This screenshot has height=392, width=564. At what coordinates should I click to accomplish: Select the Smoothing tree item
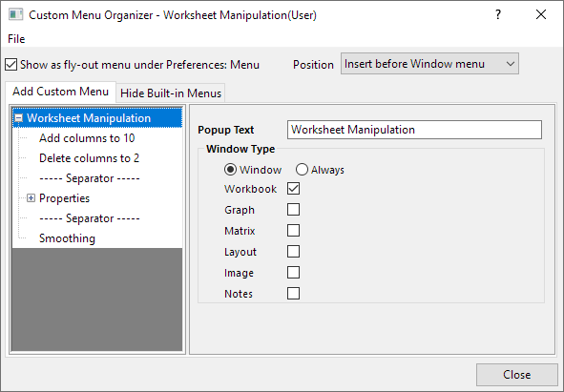click(67, 238)
